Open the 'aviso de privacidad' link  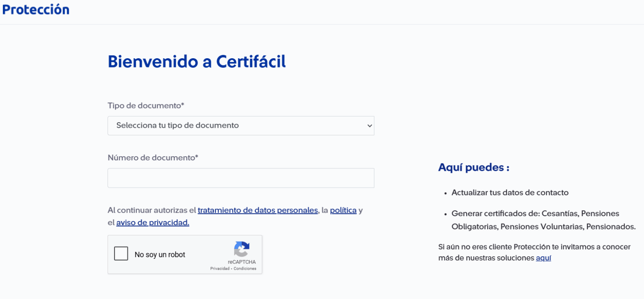coord(152,222)
